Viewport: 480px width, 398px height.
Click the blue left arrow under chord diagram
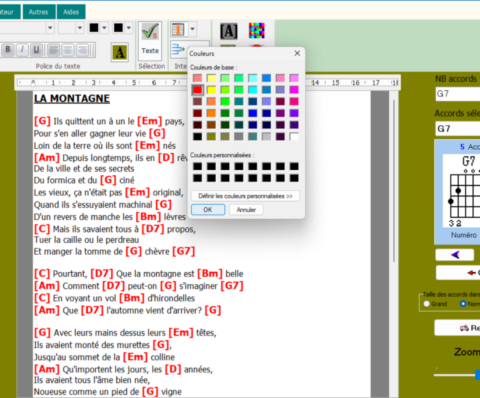click(455, 255)
